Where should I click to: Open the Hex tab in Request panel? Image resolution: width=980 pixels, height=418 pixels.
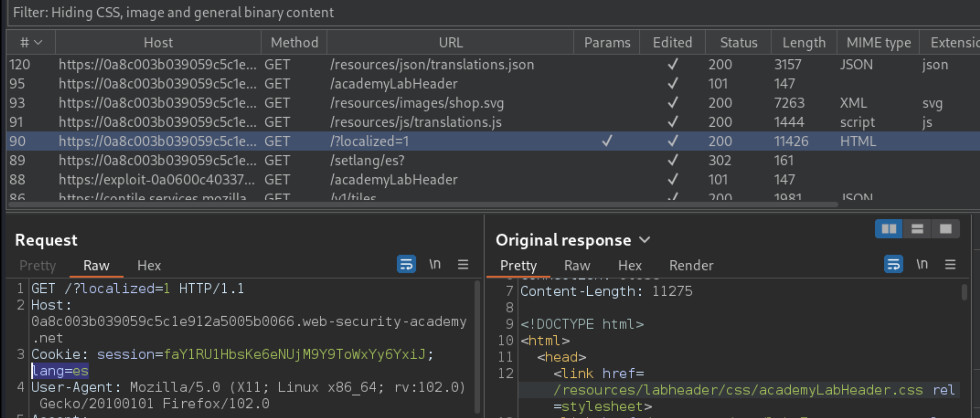pyautogui.click(x=149, y=265)
